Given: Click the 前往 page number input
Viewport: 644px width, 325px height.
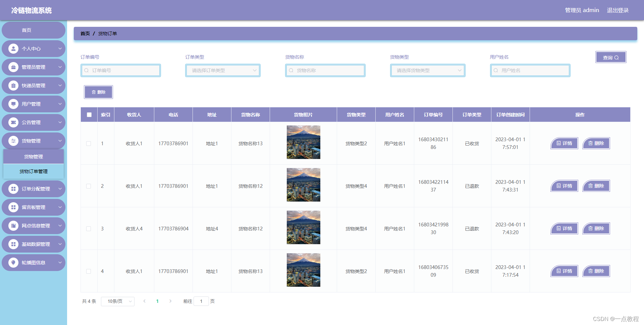Looking at the screenshot, I should [201, 301].
